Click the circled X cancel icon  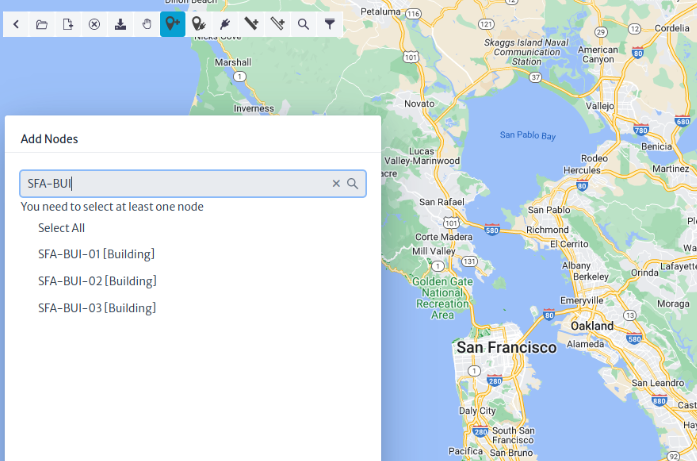click(94, 24)
